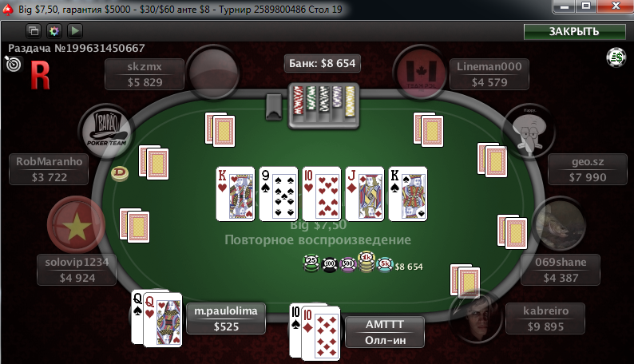Viewport: 634px width, 364px height.
Task: Click the play replay button in toolbar
Action: (x=75, y=30)
